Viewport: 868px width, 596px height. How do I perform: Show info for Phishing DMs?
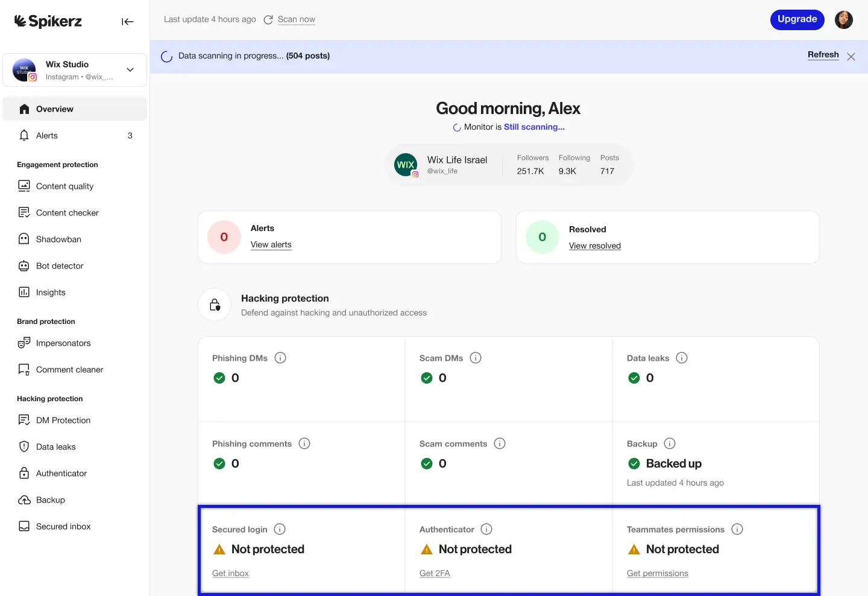[280, 358]
